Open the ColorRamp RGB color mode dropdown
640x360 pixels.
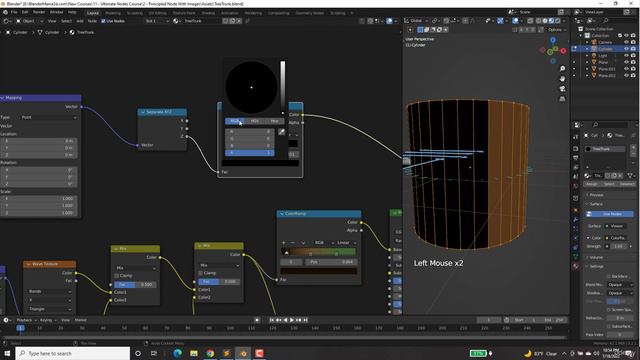tap(323, 243)
